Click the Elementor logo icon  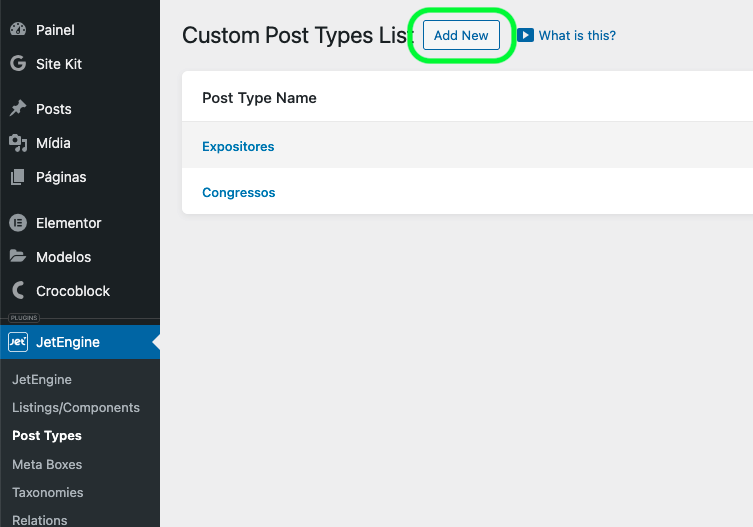pos(18,223)
